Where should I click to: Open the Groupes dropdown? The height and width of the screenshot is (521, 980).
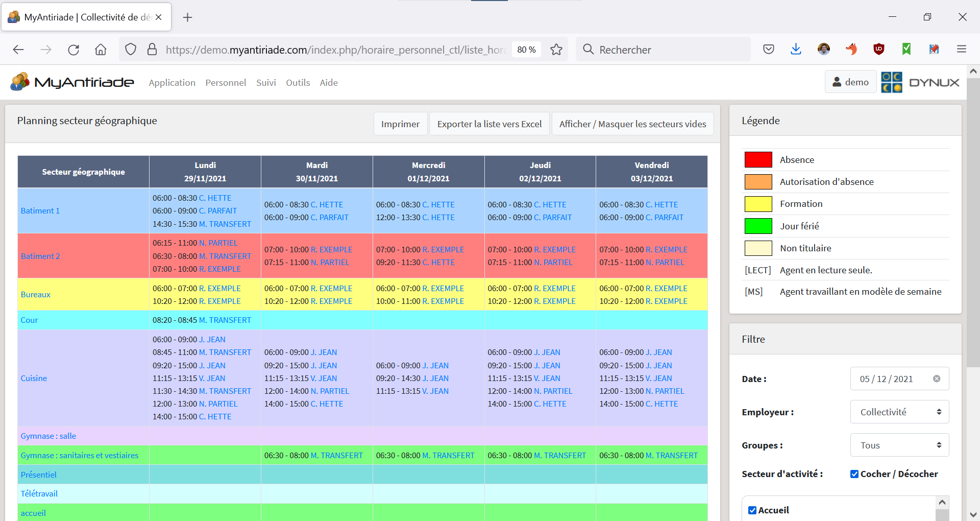pyautogui.click(x=899, y=445)
